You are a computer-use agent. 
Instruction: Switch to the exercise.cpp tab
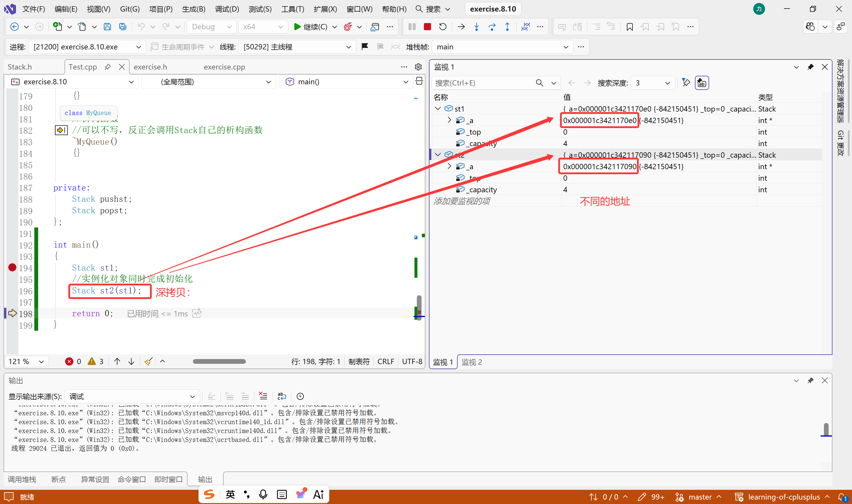[x=224, y=67]
